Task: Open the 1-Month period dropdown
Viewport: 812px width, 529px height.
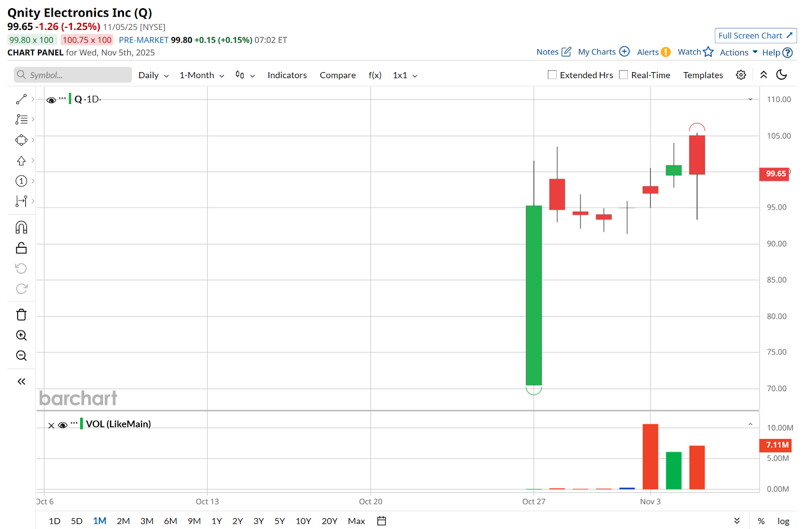Action: coord(201,75)
